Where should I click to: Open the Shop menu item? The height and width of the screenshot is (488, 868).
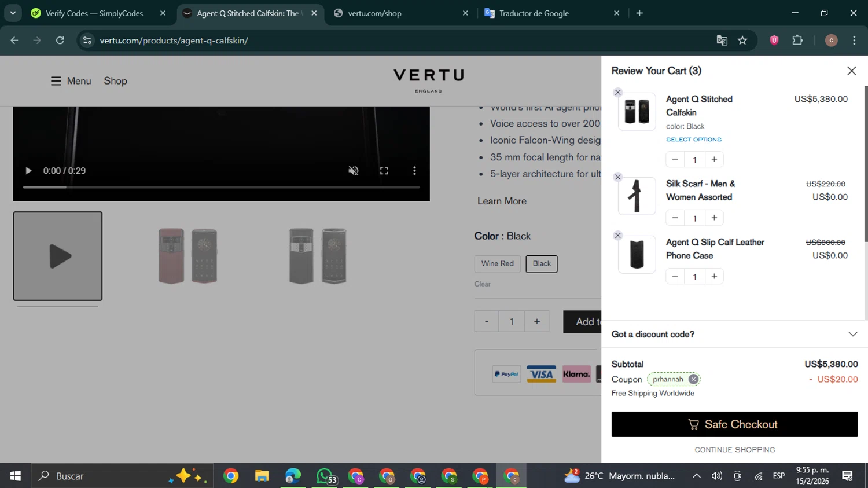(x=115, y=81)
